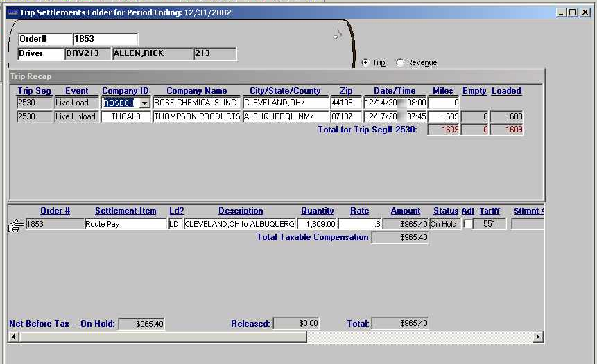Click the Released amount $0.00
The width and height of the screenshot is (597, 364).
coord(296,324)
